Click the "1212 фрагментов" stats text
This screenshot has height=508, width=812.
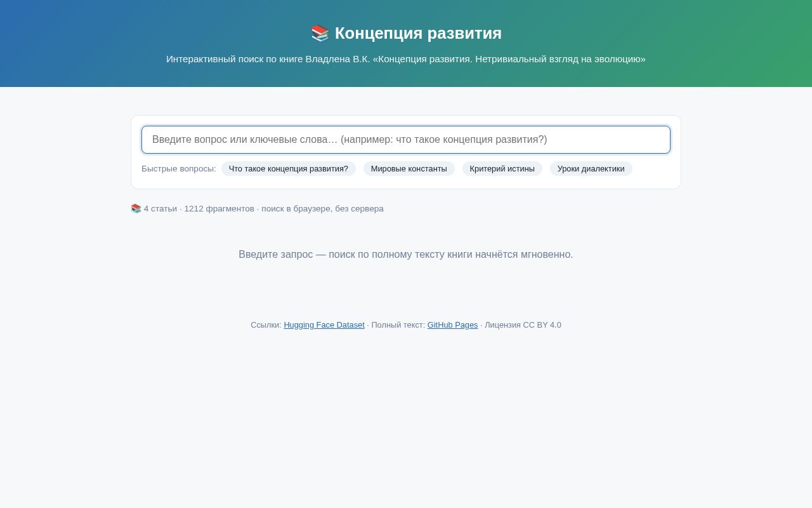click(219, 209)
